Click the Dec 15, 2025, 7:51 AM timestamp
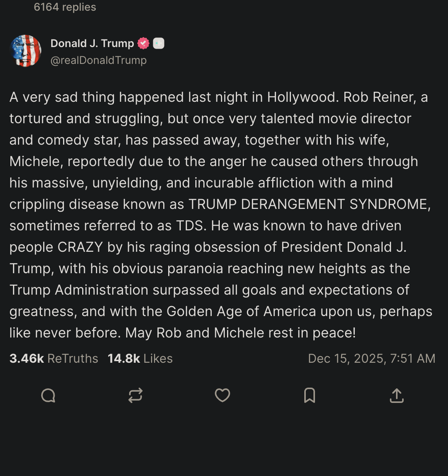 pyautogui.click(x=372, y=359)
